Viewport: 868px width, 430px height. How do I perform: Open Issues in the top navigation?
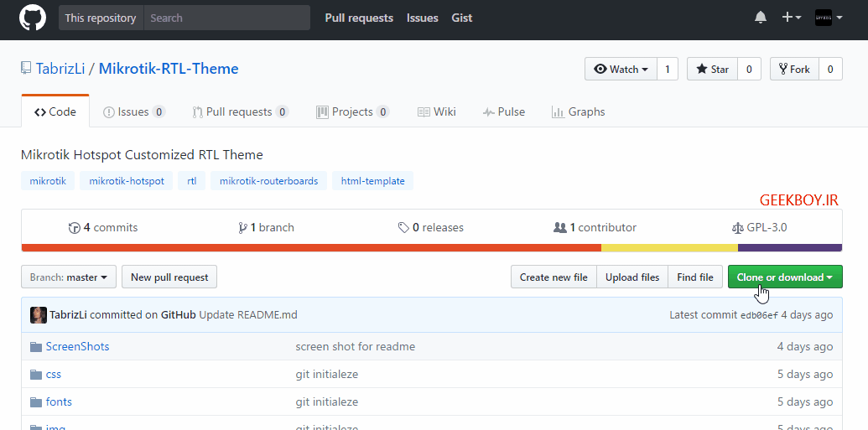point(423,18)
